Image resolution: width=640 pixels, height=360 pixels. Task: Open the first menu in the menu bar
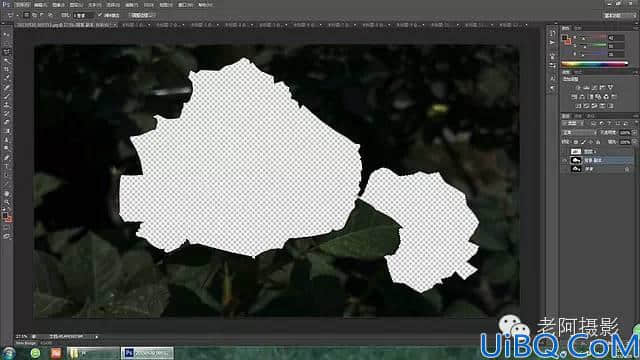(x=22, y=5)
